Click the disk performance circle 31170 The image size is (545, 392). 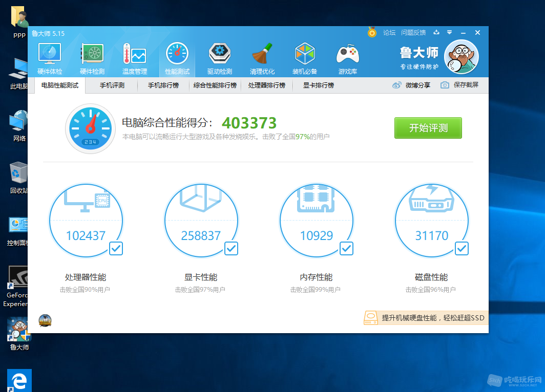pyautogui.click(x=432, y=221)
